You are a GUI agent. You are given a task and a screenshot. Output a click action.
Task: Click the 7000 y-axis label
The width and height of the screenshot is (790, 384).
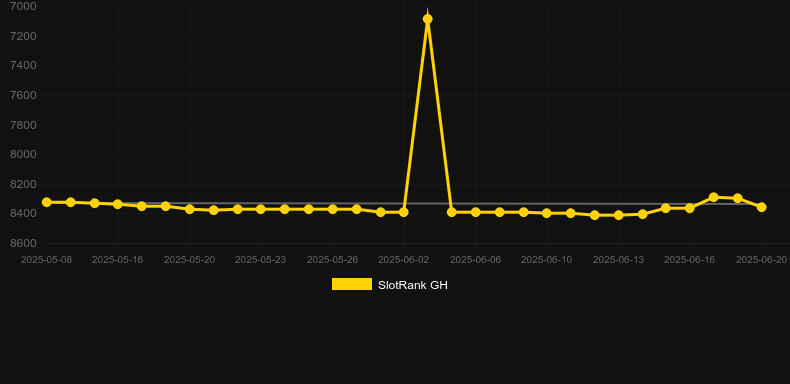tap(23, 6)
